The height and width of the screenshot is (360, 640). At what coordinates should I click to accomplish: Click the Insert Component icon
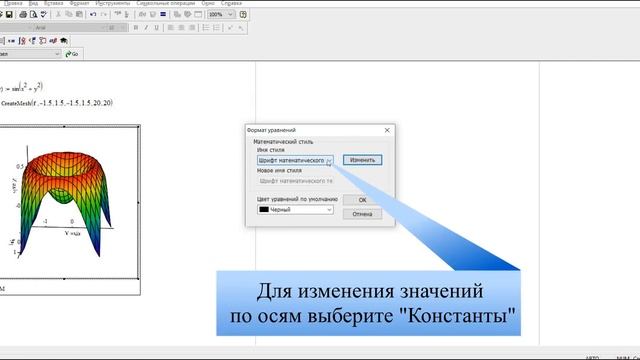click(x=187, y=14)
